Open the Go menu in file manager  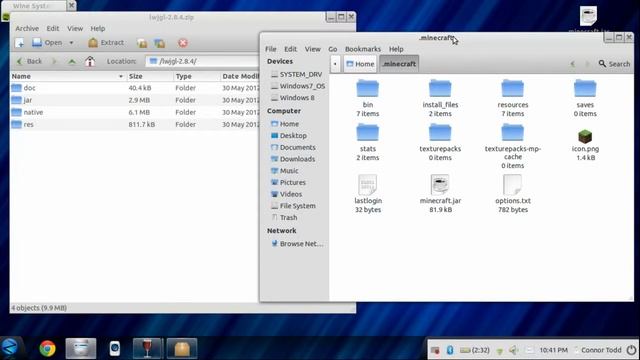(333, 49)
